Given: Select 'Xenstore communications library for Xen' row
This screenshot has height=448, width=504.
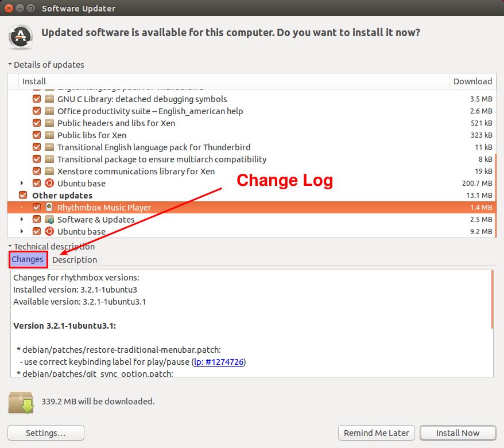Looking at the screenshot, I should [x=251, y=171].
